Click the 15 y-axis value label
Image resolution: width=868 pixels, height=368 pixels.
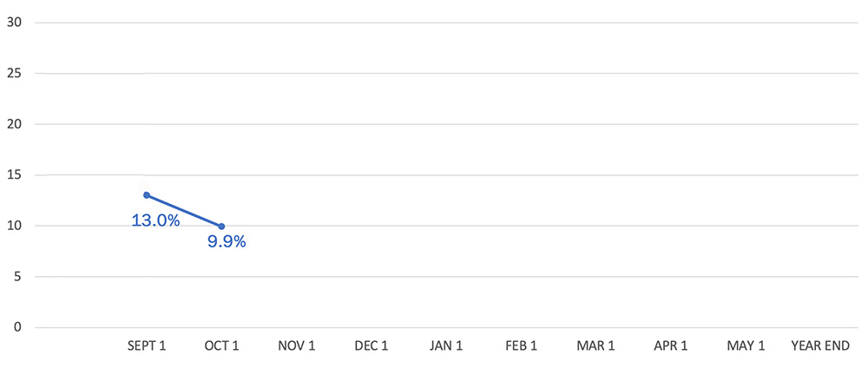click(14, 175)
